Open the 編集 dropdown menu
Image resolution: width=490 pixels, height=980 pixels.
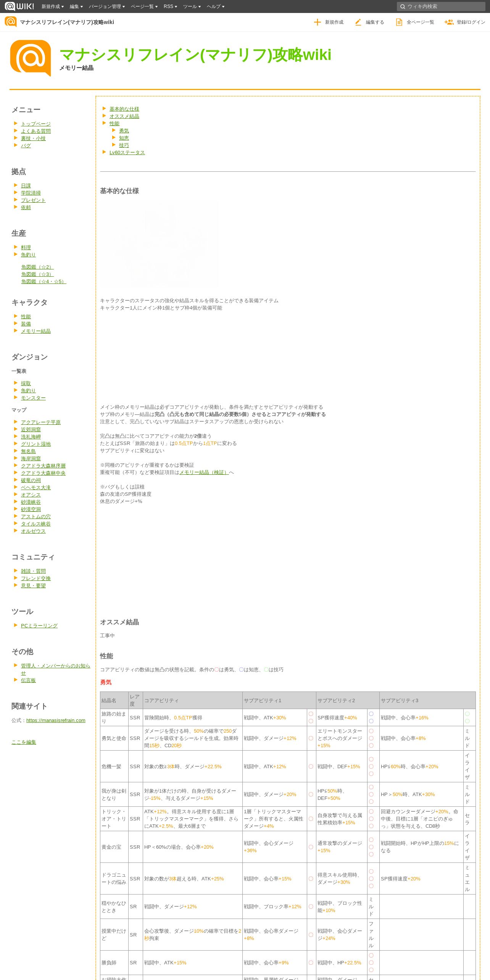pyautogui.click(x=76, y=6)
